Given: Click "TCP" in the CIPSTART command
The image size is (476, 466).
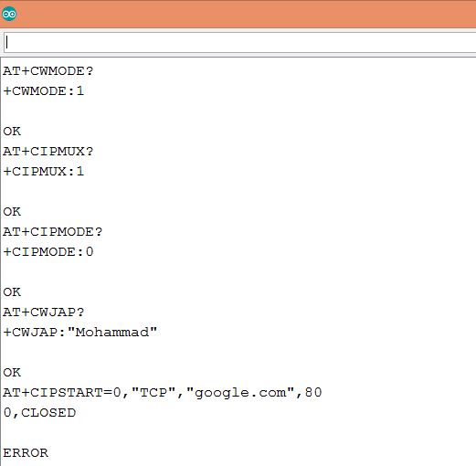Looking at the screenshot, I should click(x=153, y=392).
